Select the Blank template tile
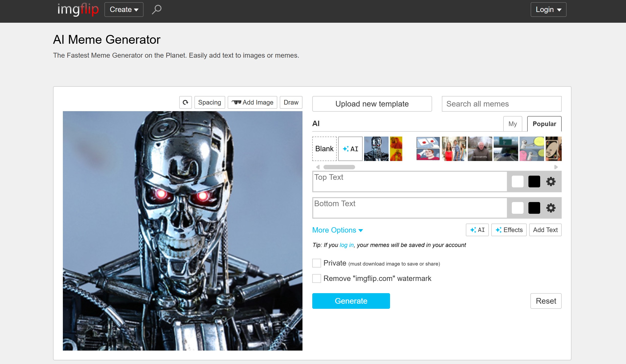 [x=324, y=149]
